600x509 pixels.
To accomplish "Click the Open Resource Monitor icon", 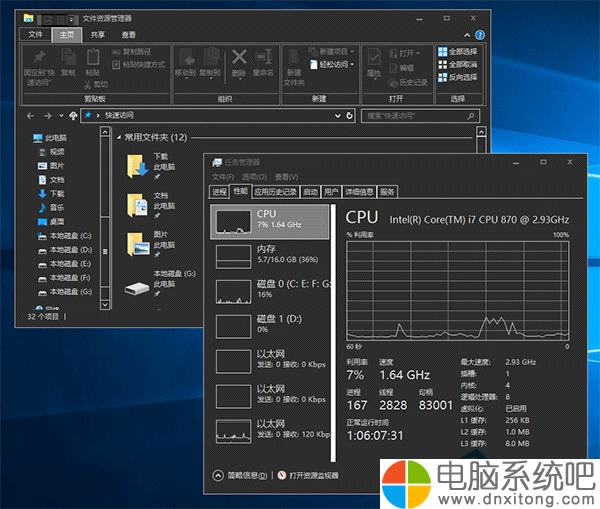I will (x=282, y=475).
